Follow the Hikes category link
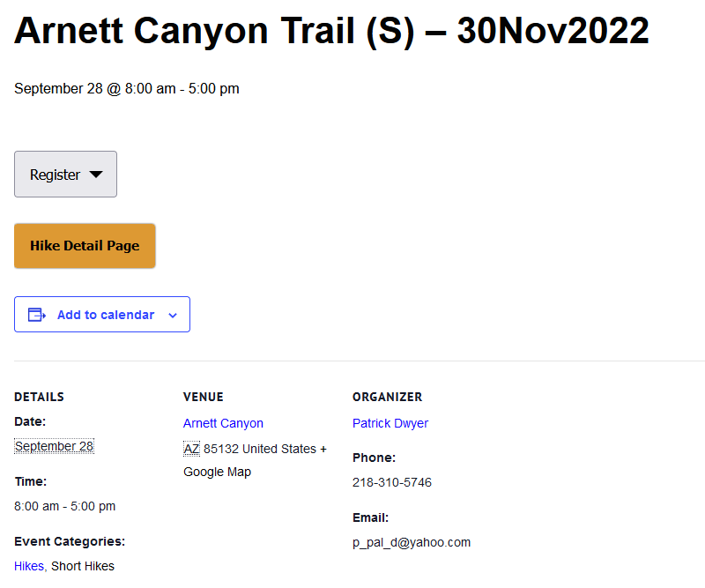Image resolution: width=705 pixels, height=588 pixels. pyautogui.click(x=29, y=566)
